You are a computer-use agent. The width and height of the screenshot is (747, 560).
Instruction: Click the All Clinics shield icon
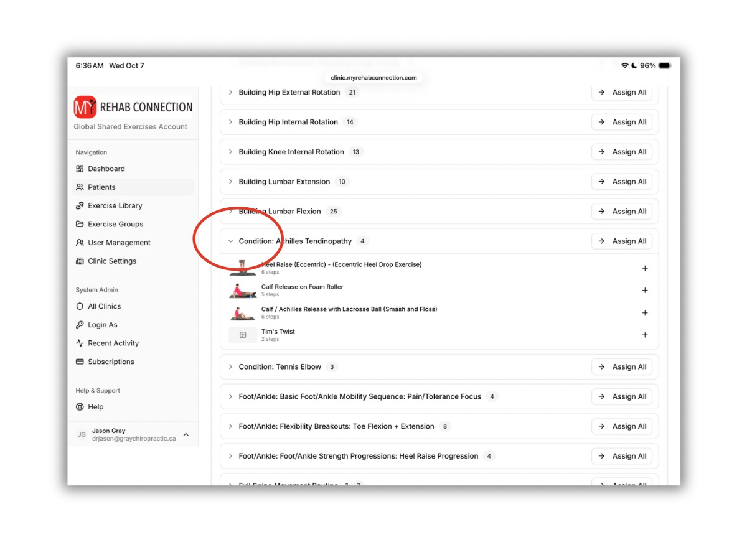tap(80, 306)
